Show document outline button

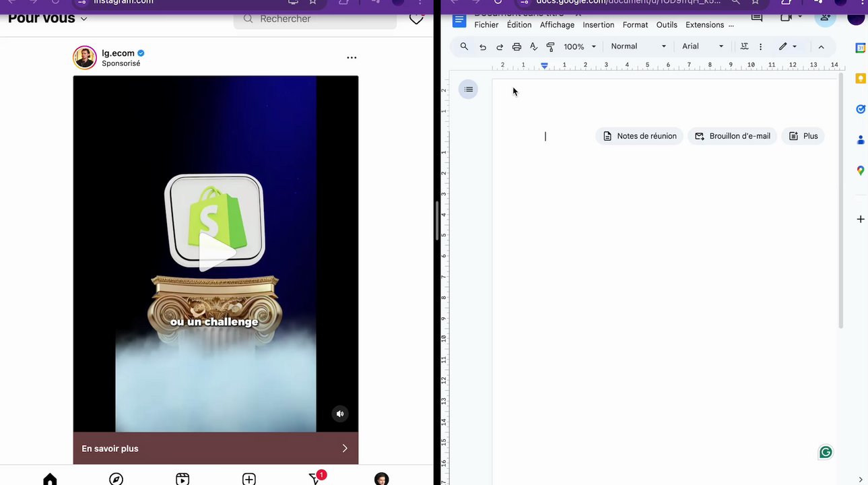tap(469, 90)
